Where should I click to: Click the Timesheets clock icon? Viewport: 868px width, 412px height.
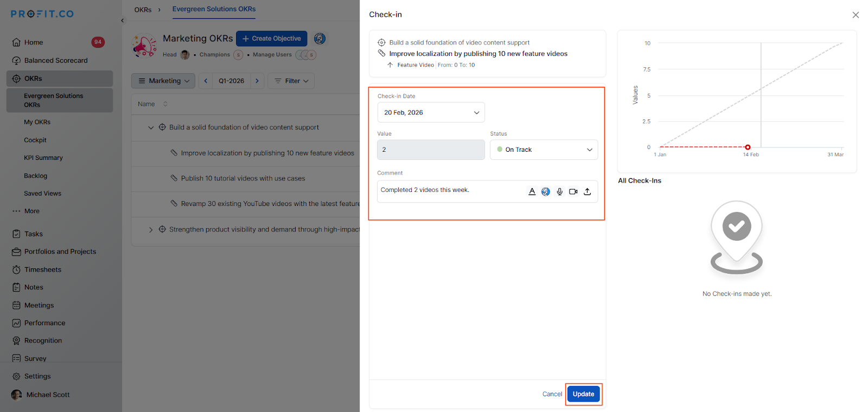[x=16, y=269]
